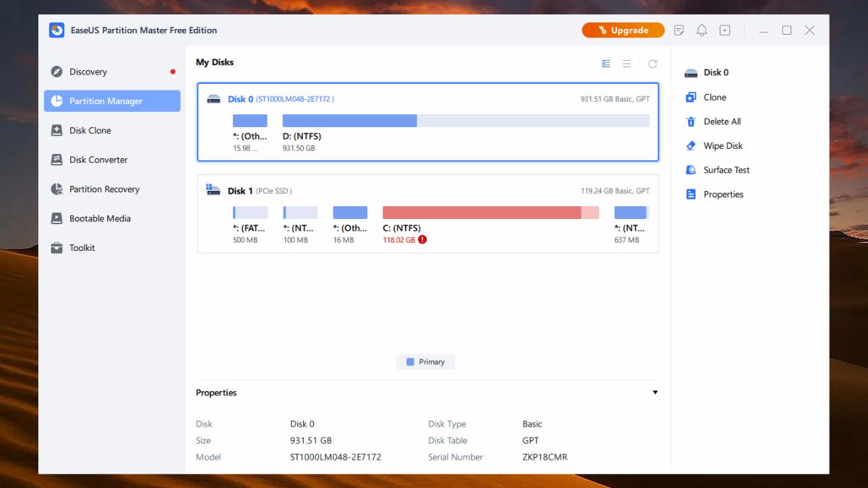Click Wipe Disk action

click(723, 146)
